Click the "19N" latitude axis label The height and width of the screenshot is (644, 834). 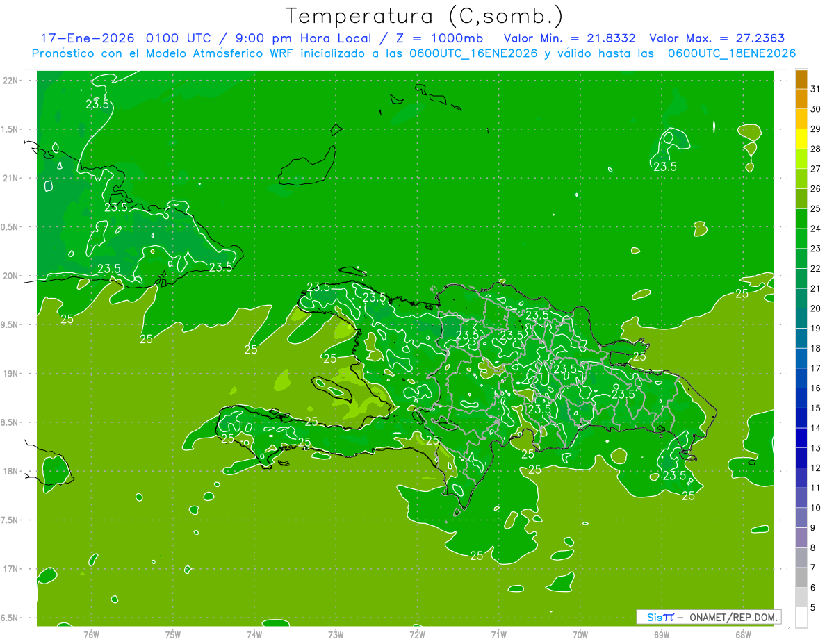[x=11, y=374]
